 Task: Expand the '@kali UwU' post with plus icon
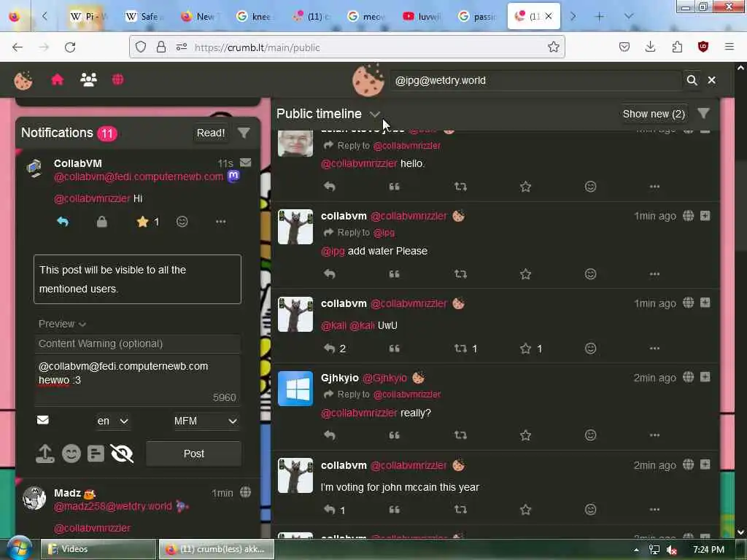(x=705, y=303)
